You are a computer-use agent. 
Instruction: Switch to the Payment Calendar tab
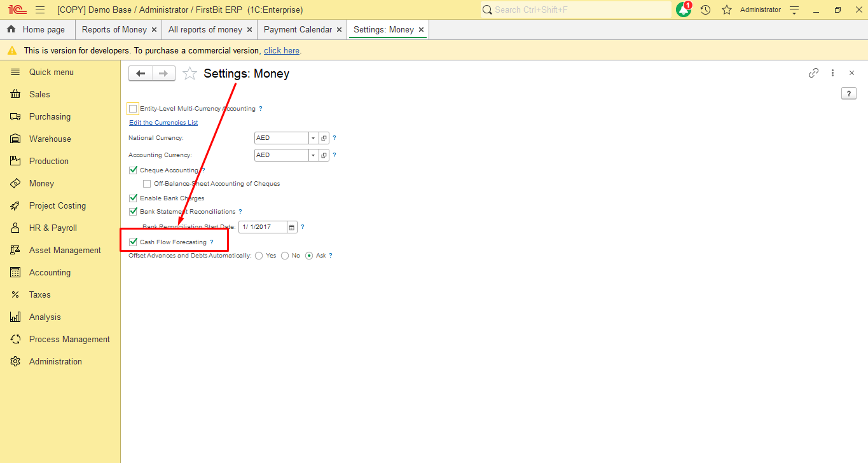[x=298, y=30]
